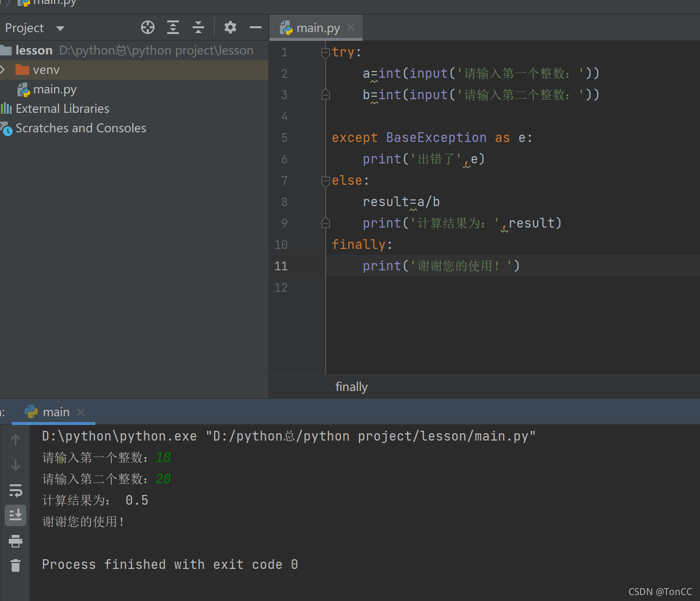Click the locate/select opened file target icon
This screenshot has width=700, height=601.
pyautogui.click(x=148, y=28)
